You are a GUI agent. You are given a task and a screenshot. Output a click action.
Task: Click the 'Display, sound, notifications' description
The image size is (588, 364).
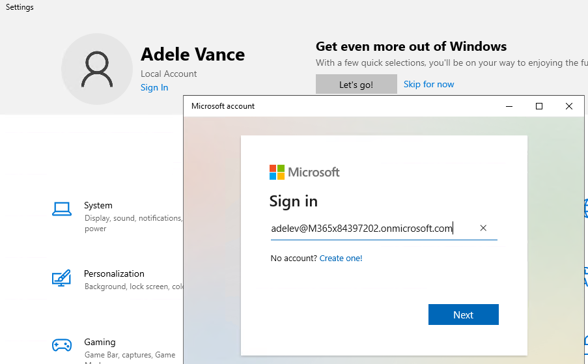133,223
